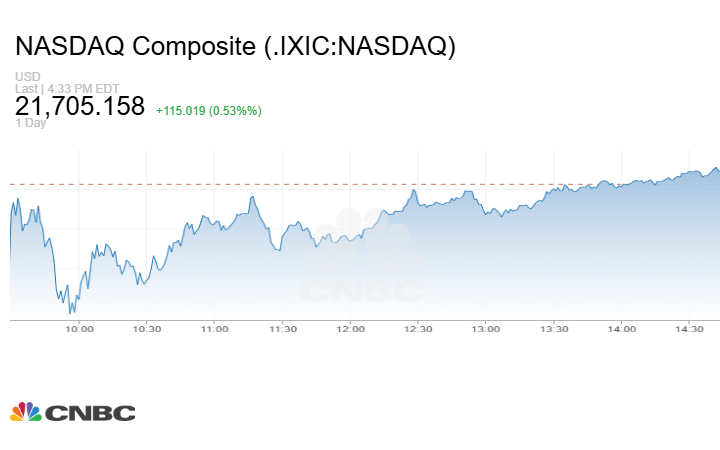Choose the 13:30 time axis label
Screen dimensions: 720x450
pos(554,329)
